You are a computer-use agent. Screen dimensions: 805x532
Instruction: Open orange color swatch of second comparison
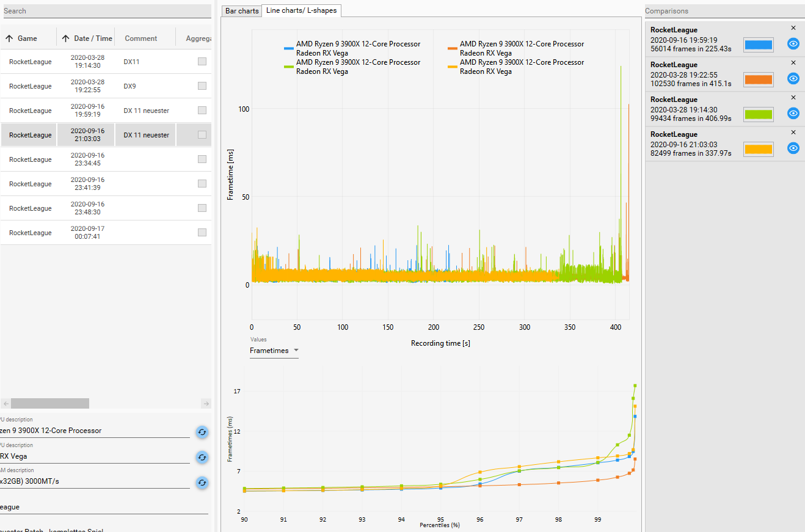click(758, 79)
